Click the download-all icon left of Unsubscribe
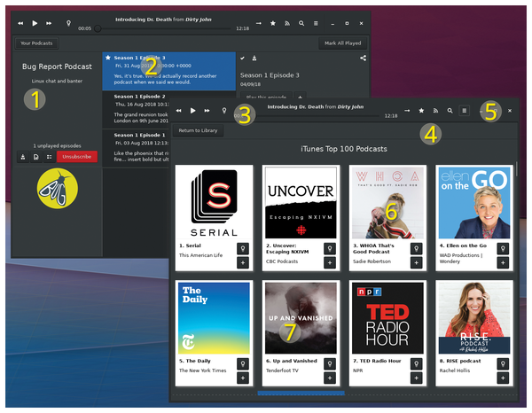This screenshot has width=532, height=413. (23, 157)
